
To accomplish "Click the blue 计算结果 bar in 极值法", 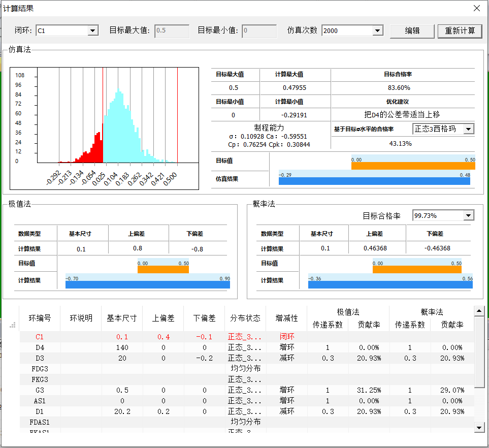I will (147, 284).
